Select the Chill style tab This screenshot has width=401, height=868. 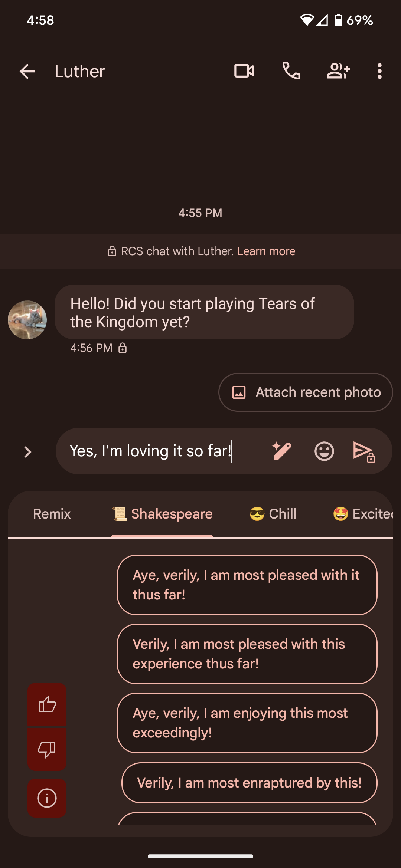[x=273, y=514]
